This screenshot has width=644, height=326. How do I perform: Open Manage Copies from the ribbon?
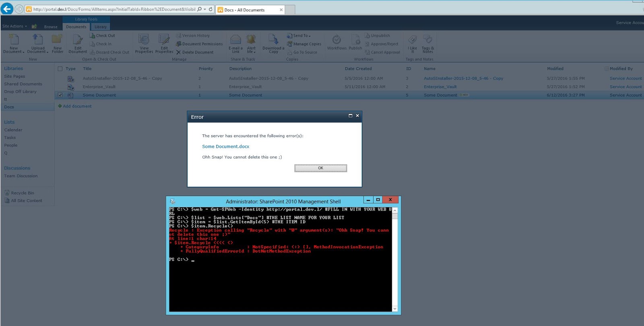[304, 44]
